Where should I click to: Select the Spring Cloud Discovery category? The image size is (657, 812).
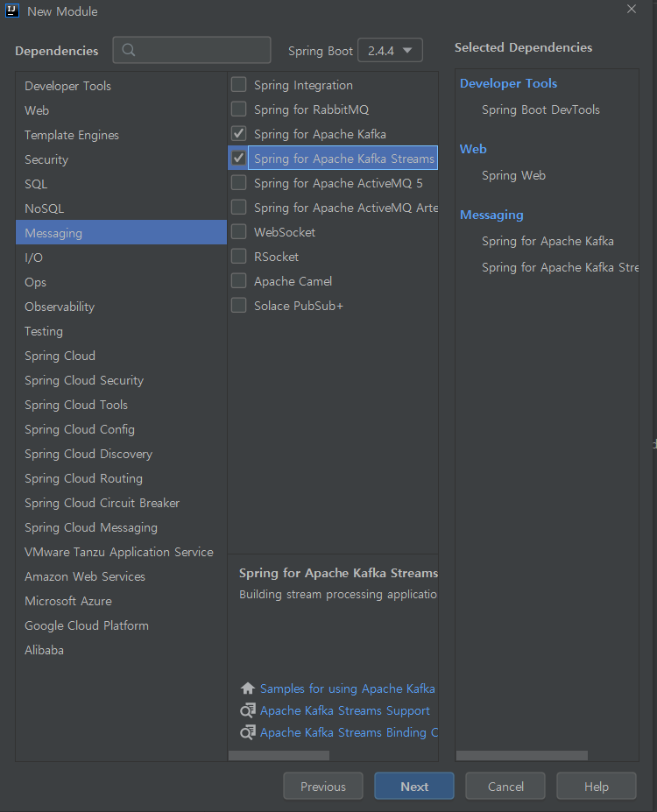pyautogui.click(x=121, y=454)
